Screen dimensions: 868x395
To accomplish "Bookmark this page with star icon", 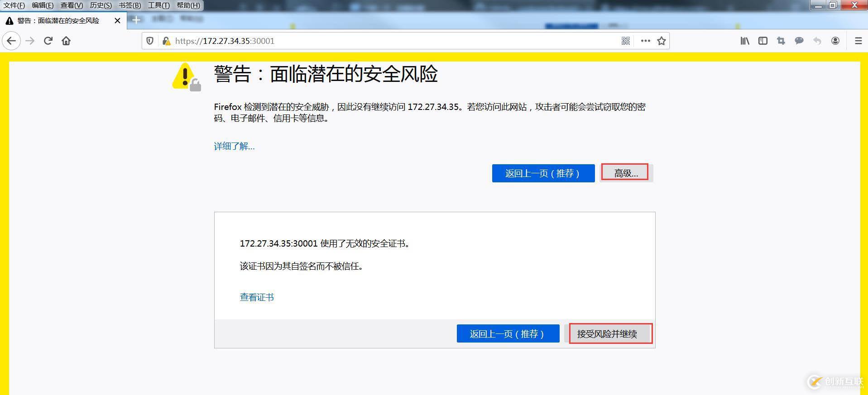I will (x=662, y=41).
